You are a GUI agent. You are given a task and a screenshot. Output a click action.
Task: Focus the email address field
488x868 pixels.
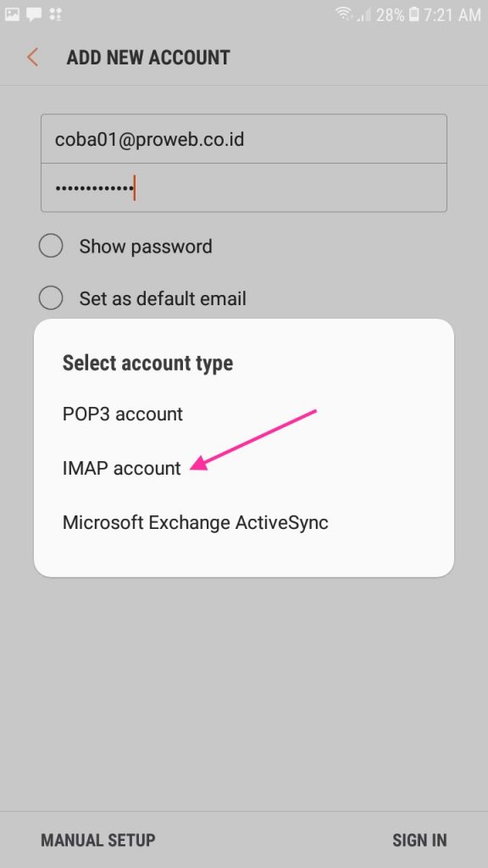click(x=244, y=139)
